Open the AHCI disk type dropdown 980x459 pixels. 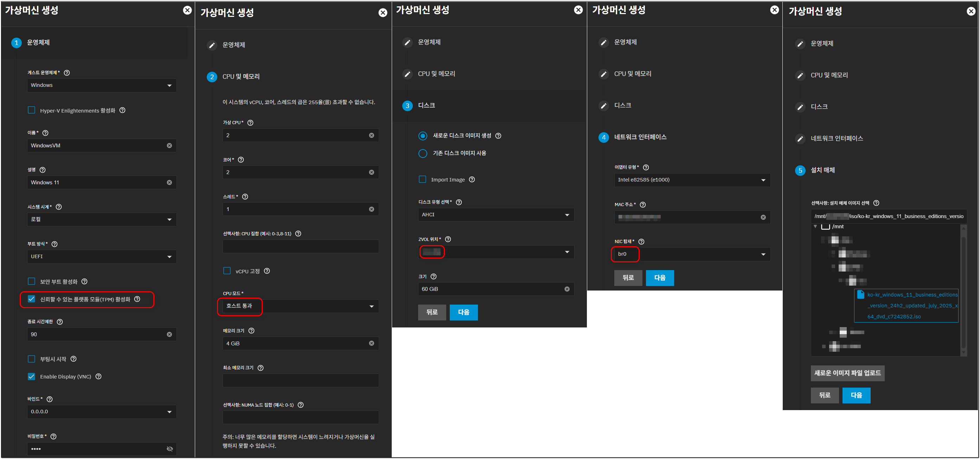pyautogui.click(x=496, y=215)
